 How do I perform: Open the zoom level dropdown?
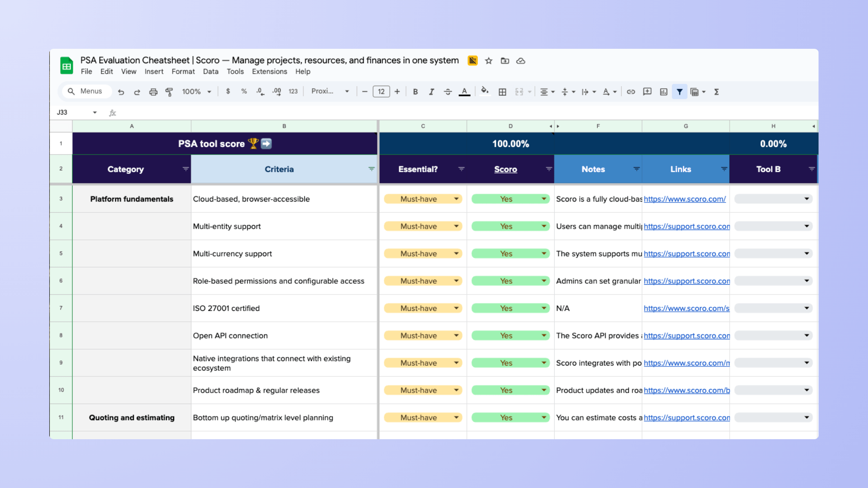197,92
